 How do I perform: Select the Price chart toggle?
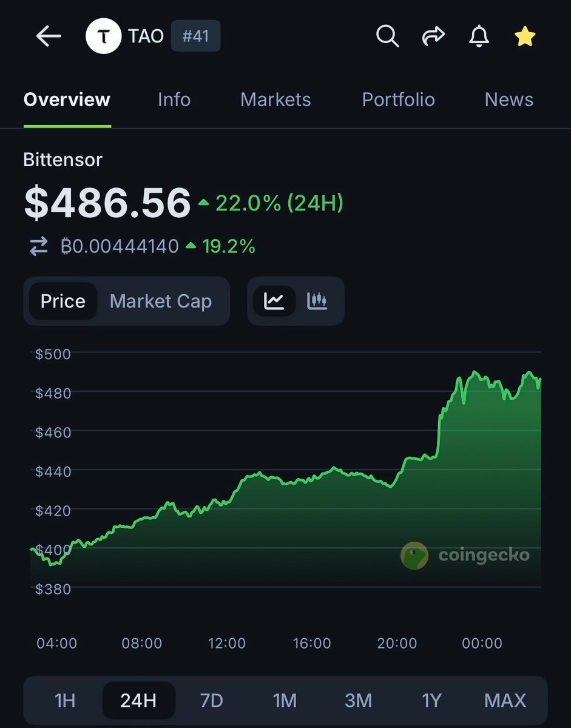click(63, 301)
